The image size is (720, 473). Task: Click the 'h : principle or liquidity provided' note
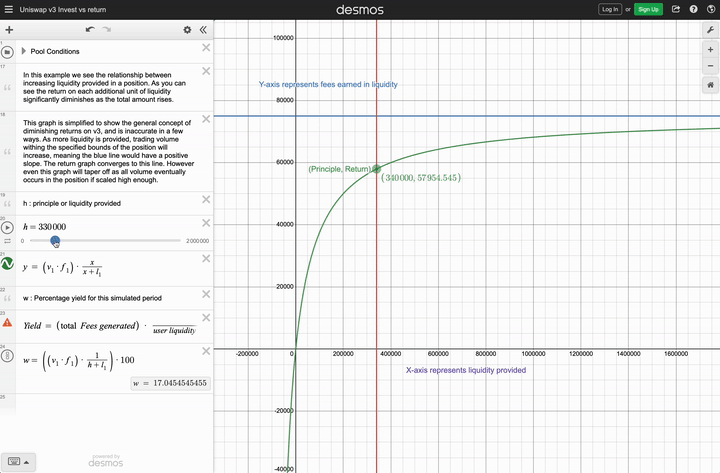point(72,203)
